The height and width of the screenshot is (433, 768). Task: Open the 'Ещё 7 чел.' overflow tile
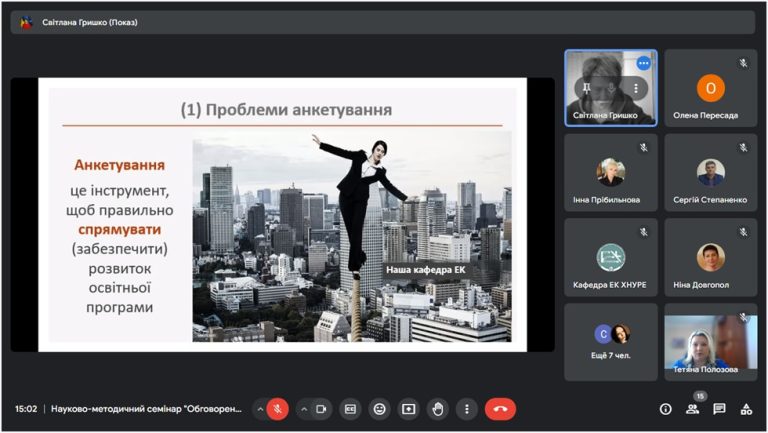(611, 342)
